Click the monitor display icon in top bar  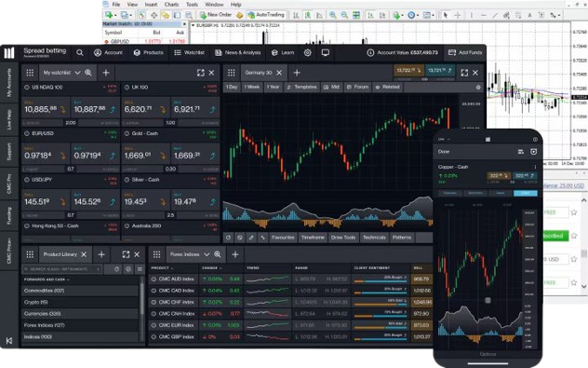[x=326, y=52]
